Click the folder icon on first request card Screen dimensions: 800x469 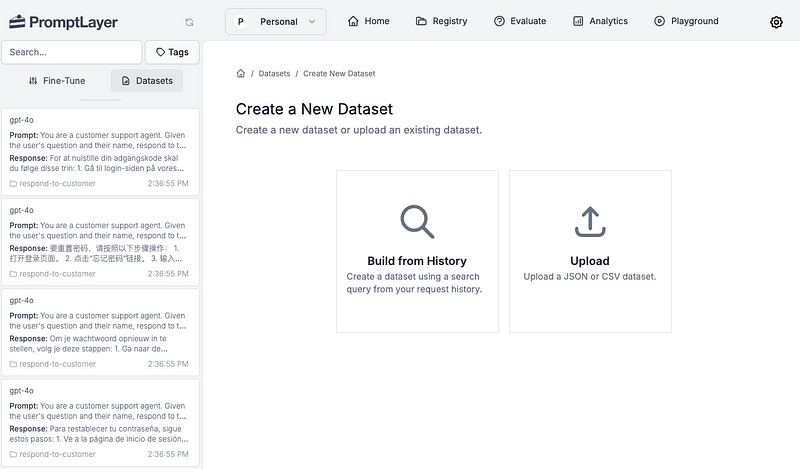(x=14, y=183)
